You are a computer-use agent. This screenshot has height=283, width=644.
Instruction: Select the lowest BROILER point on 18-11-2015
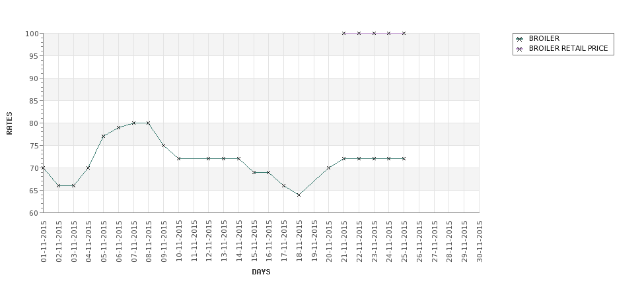[299, 195]
